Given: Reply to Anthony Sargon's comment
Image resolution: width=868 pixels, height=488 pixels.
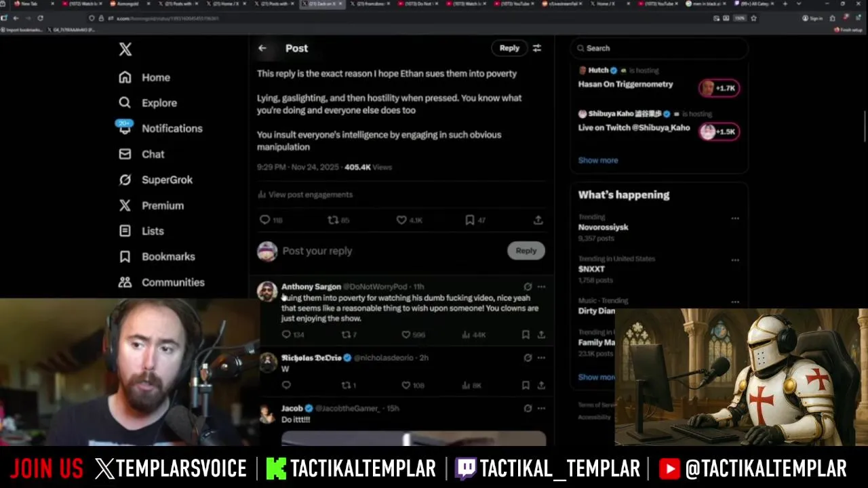Looking at the screenshot, I should coord(286,335).
